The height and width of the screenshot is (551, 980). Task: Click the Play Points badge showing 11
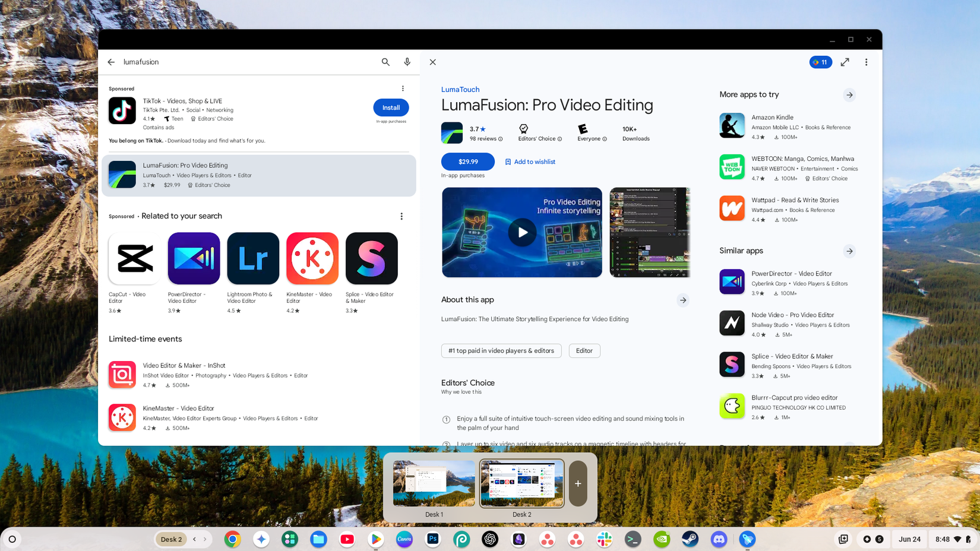coord(820,62)
